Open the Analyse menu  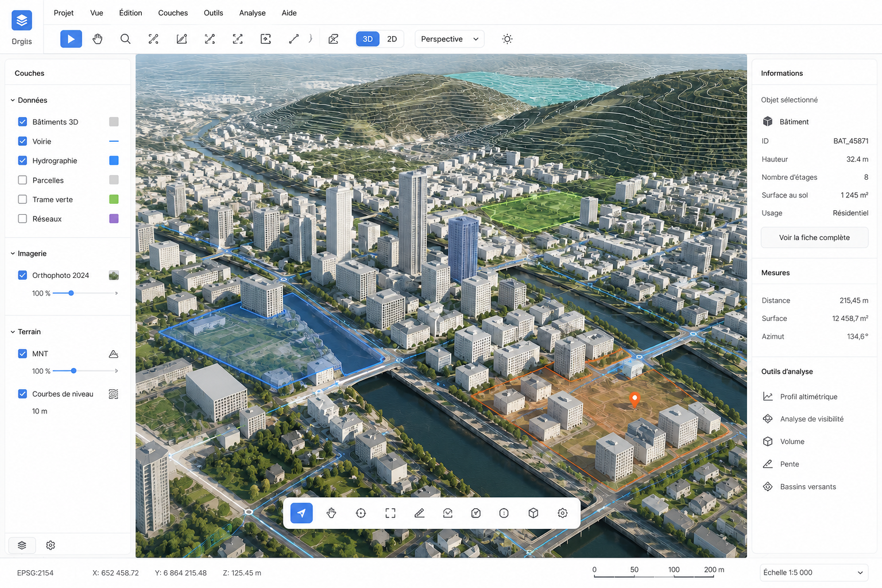[253, 13]
